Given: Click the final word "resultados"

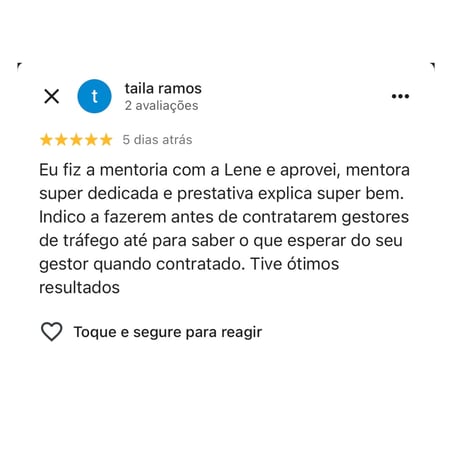Looking at the screenshot, I should [79, 288].
